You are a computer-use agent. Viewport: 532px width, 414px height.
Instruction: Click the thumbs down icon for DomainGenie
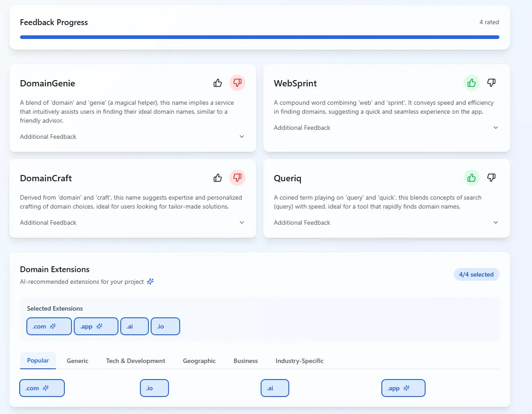click(237, 83)
